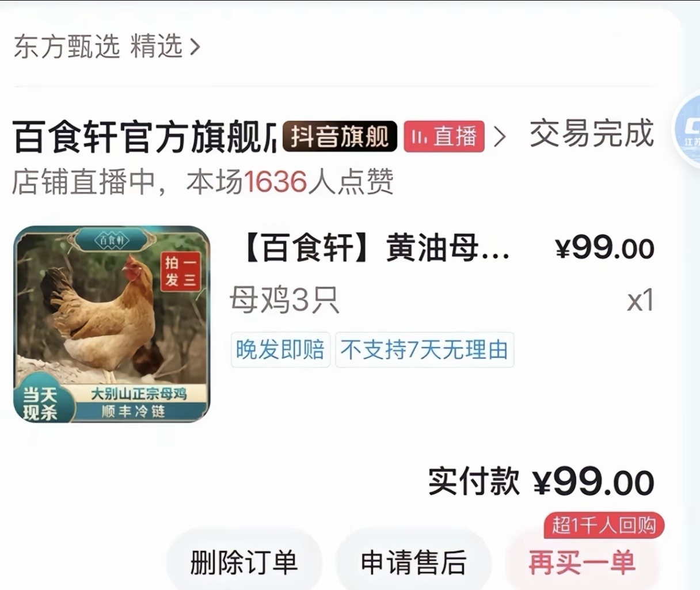The height and width of the screenshot is (590, 700).
Task: Tap the ¥99.00 item price
Action: click(604, 249)
